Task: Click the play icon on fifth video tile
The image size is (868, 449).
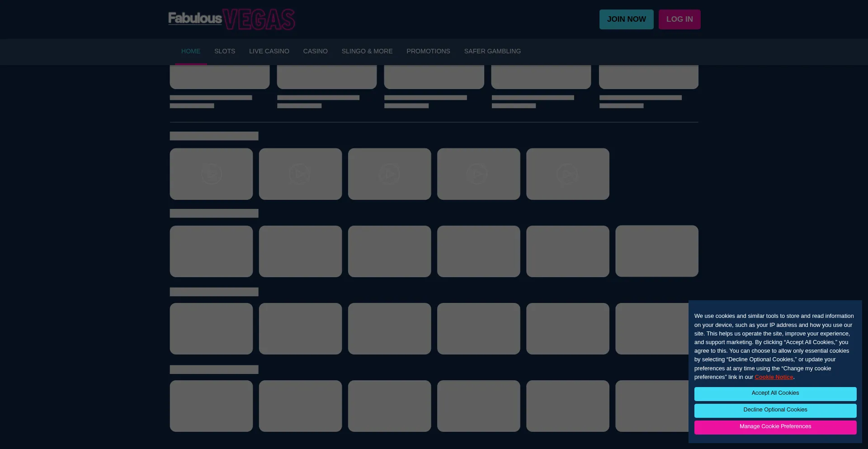Action: (x=567, y=174)
